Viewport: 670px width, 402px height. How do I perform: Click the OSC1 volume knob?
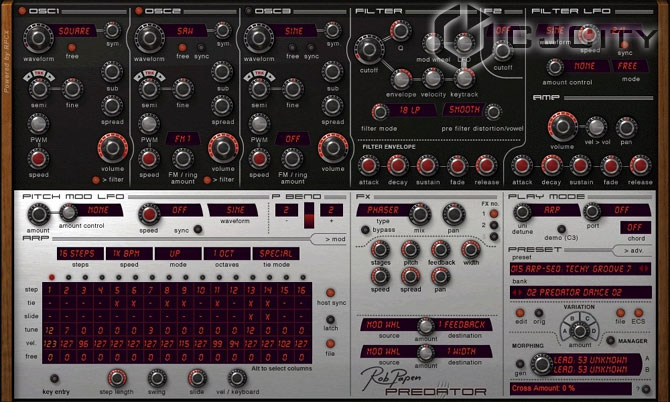tap(113, 148)
